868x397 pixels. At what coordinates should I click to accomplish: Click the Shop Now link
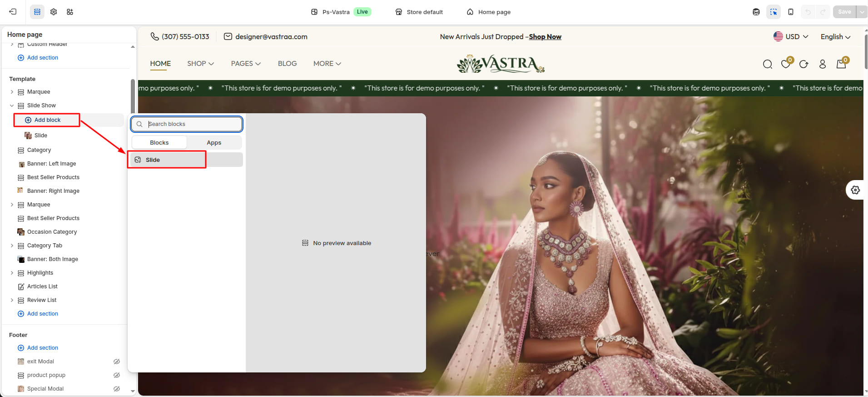click(545, 37)
